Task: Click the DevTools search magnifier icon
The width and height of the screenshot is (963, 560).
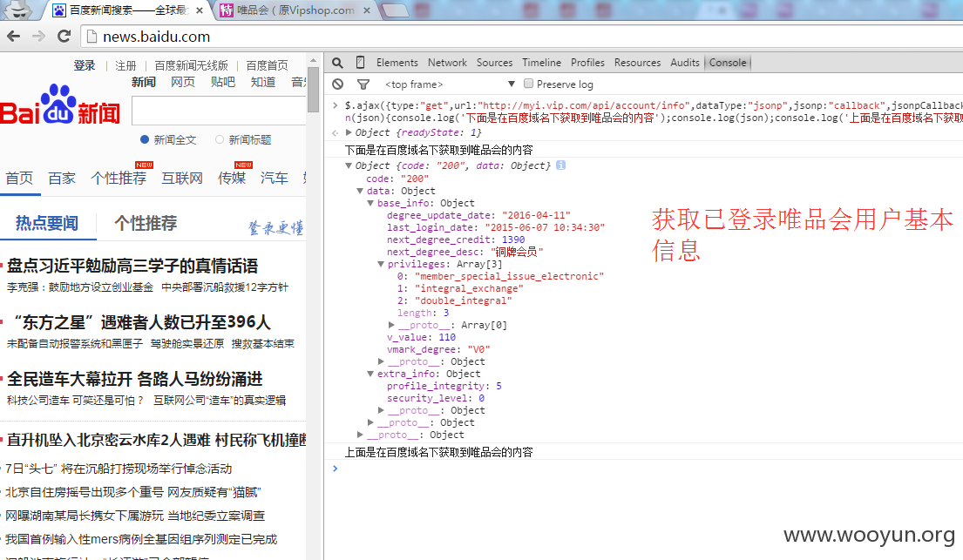Action: coord(337,63)
